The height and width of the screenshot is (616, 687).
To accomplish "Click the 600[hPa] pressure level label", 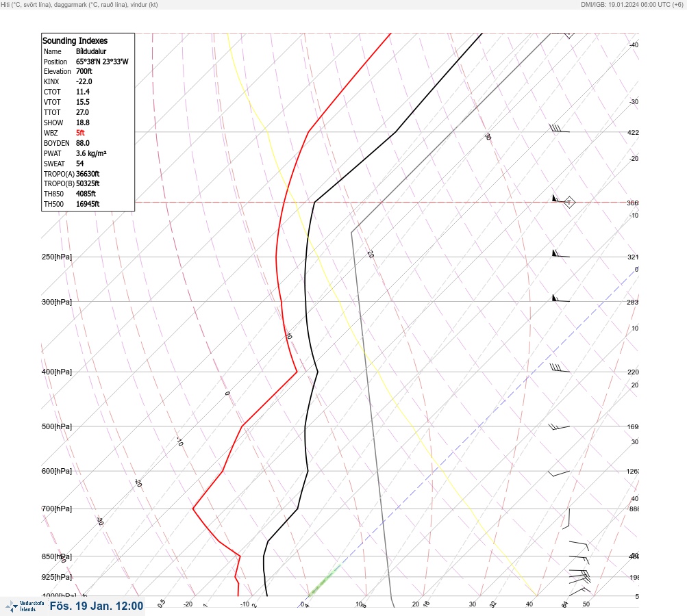I will 57,471.
